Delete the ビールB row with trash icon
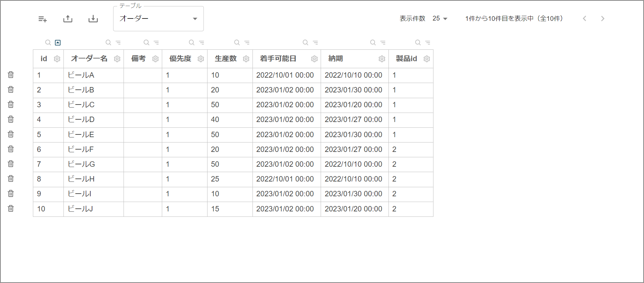644x283 pixels. [x=11, y=89]
